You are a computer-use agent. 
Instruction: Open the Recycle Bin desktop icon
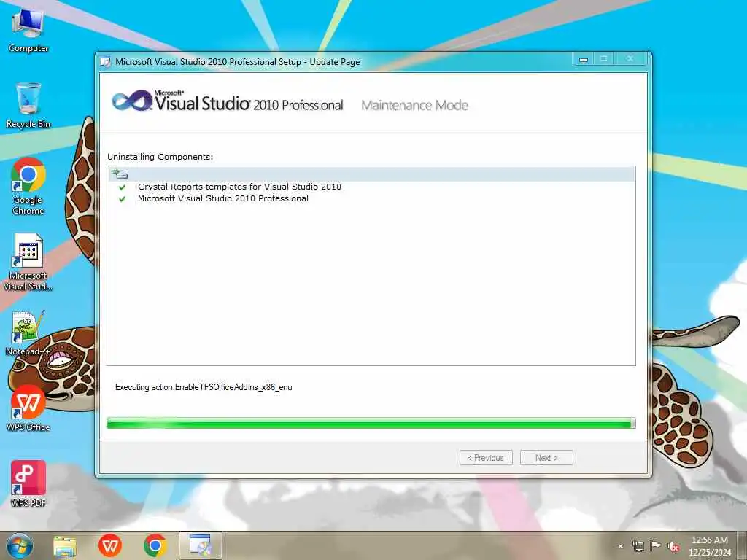pos(28,105)
